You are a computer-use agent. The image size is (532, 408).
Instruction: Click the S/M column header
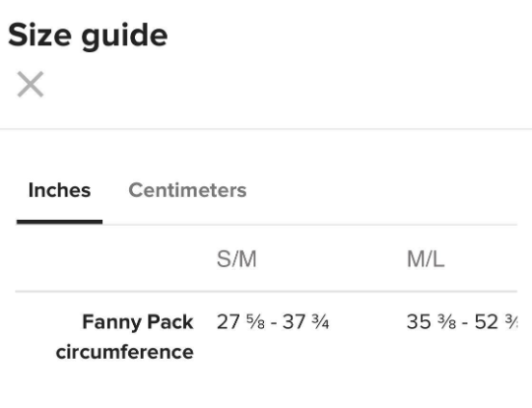pyautogui.click(x=236, y=259)
